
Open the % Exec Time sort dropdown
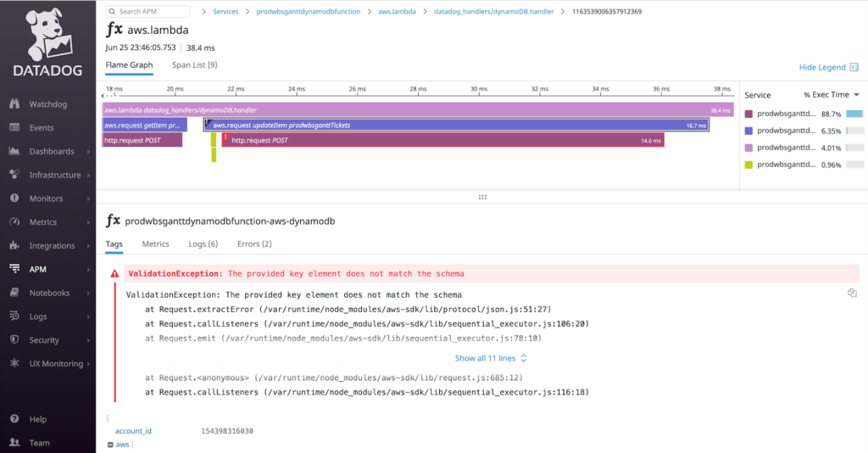832,95
